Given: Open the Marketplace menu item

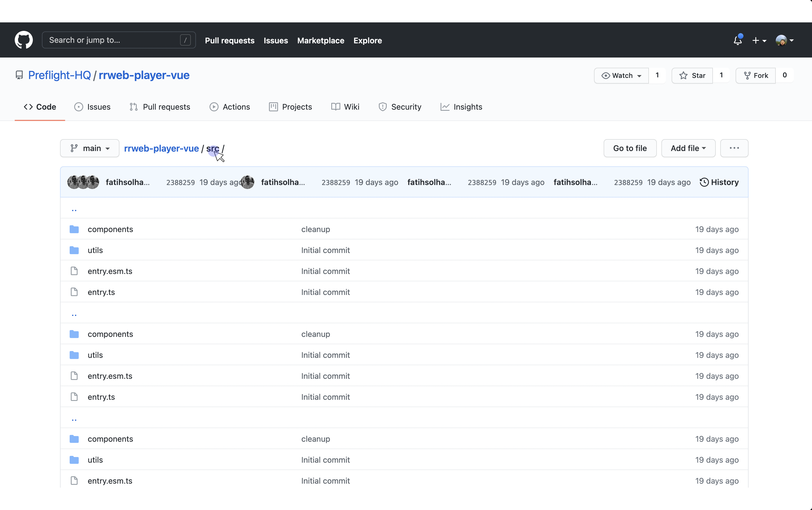Looking at the screenshot, I should click(320, 40).
